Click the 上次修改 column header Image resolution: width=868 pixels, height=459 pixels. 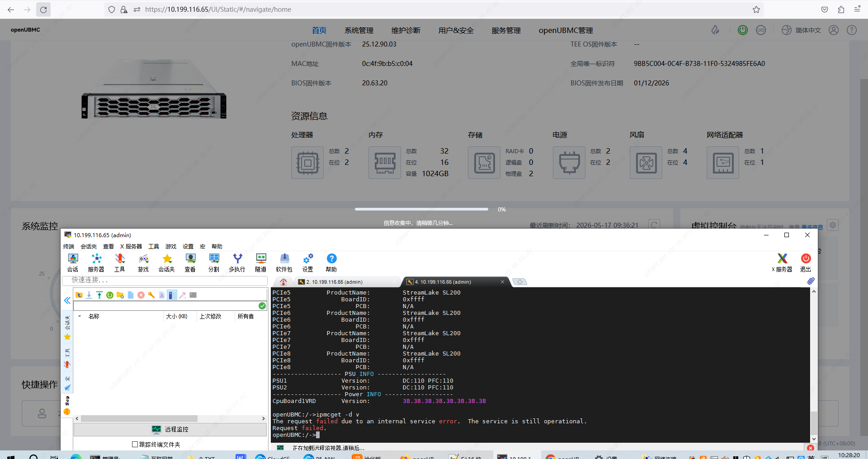click(211, 316)
